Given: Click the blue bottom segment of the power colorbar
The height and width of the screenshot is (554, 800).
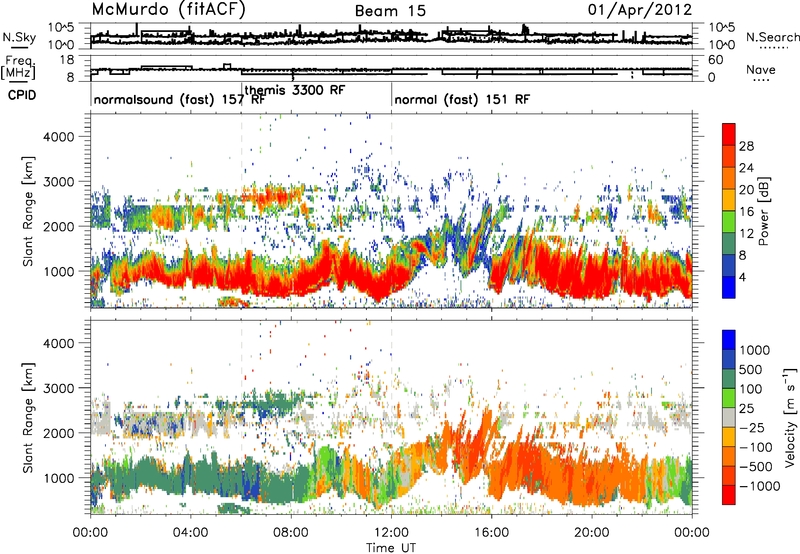Looking at the screenshot, I should (x=729, y=287).
